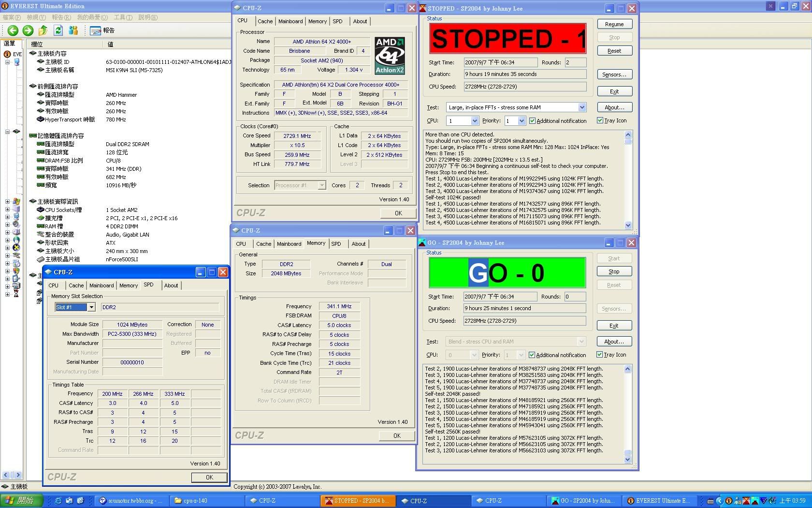The image size is (812, 508).
Task: Open the Priority dropdown in STOPPED window
Action: tap(521, 121)
